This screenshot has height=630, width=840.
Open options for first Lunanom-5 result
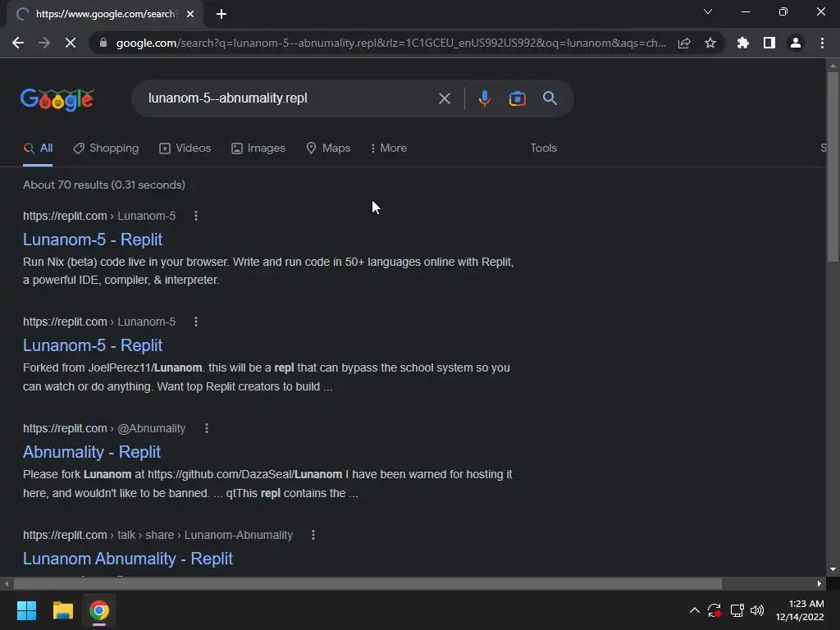[196, 216]
